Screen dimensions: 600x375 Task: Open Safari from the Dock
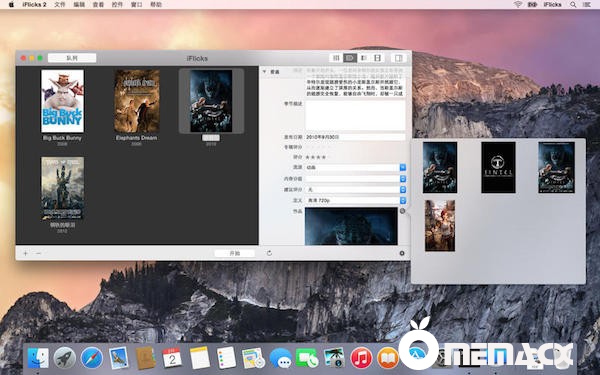coord(92,358)
